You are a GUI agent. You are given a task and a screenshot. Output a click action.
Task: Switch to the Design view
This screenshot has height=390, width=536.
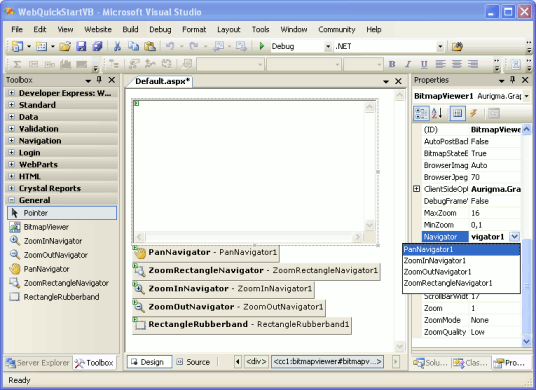point(149,362)
